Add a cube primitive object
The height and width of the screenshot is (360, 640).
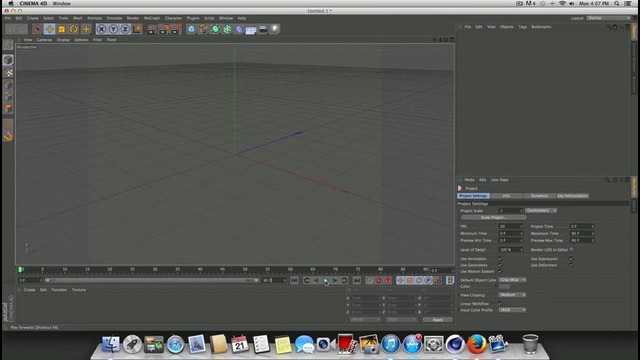click(x=191, y=29)
